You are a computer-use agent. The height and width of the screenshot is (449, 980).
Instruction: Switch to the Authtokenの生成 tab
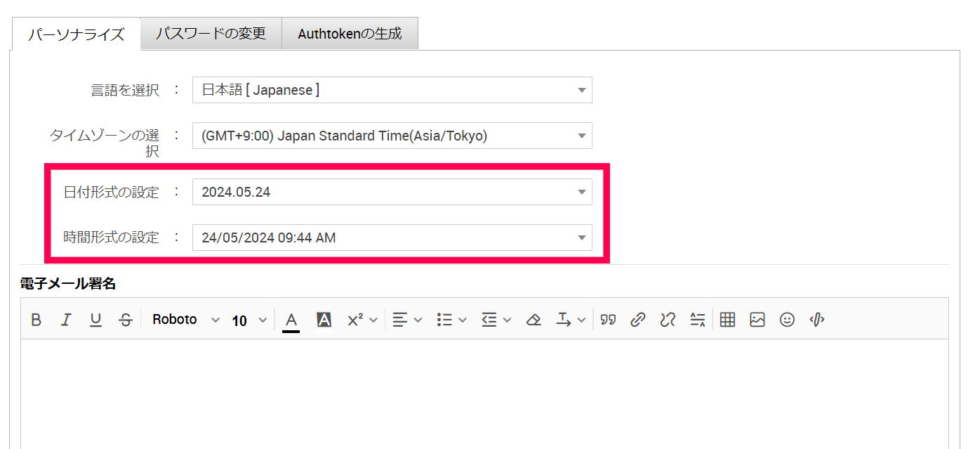pos(350,33)
